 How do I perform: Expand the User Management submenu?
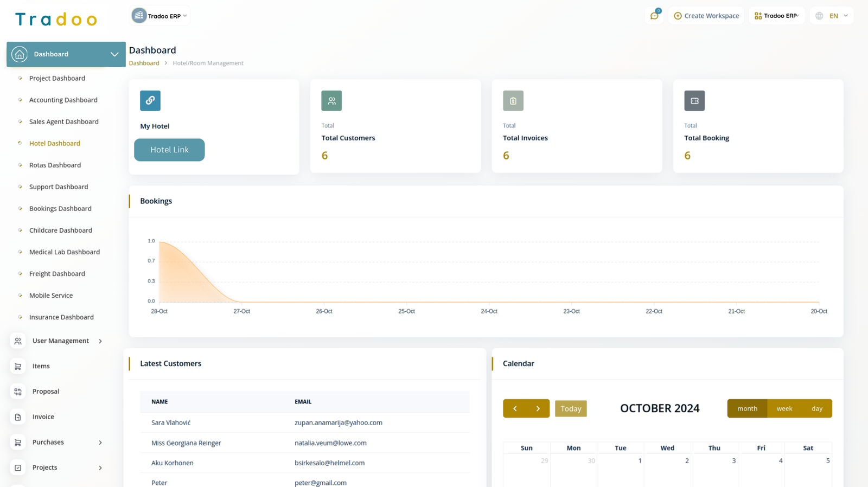click(x=100, y=341)
